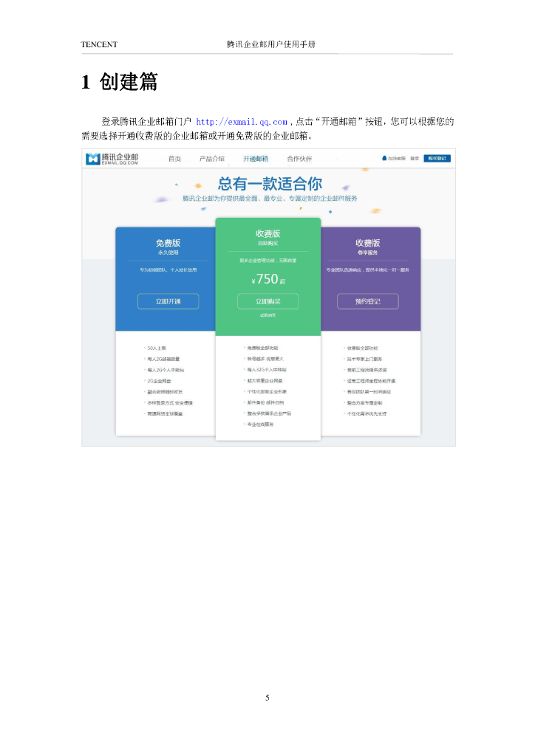535x756 pixels.
Task: Click the 整合方案专属定制 feature item
Action: [x=364, y=402]
